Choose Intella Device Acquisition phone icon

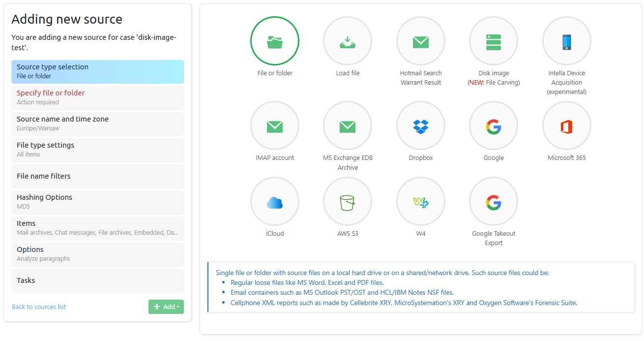[567, 41]
